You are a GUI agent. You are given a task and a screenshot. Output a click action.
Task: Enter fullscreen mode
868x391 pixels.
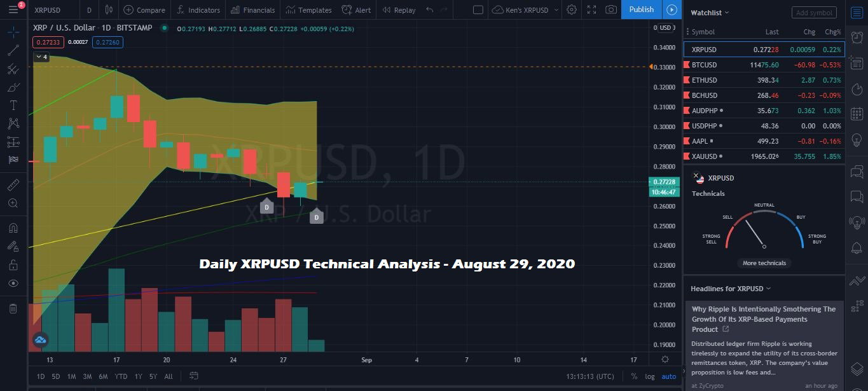591,10
